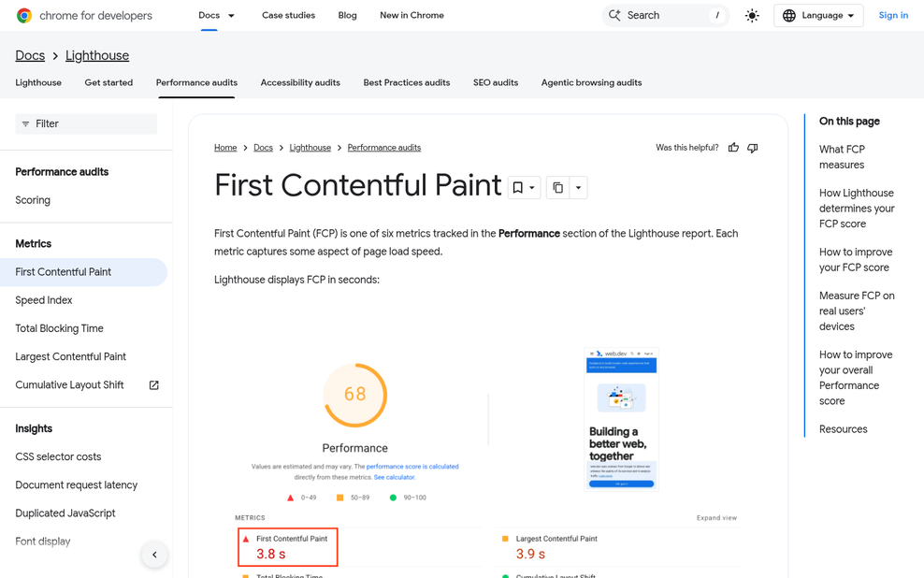The height and width of the screenshot is (578, 924).
Task: Click the Sign in link
Action: [893, 15]
